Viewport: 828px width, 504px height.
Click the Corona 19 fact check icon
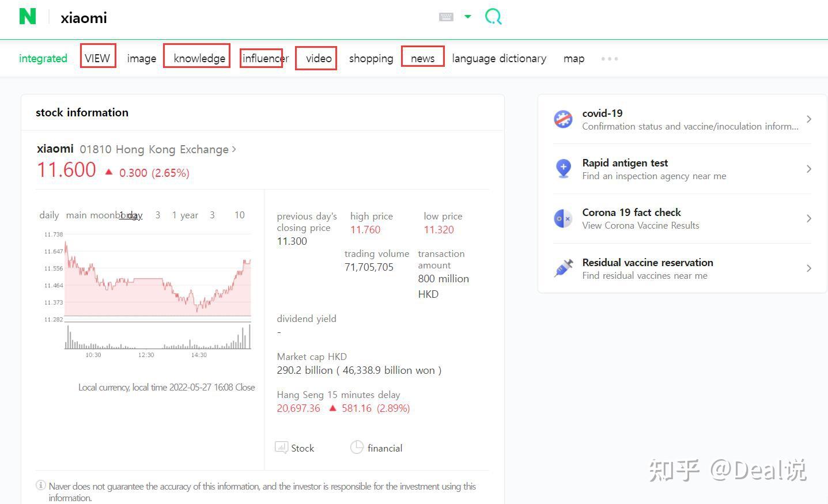point(563,219)
